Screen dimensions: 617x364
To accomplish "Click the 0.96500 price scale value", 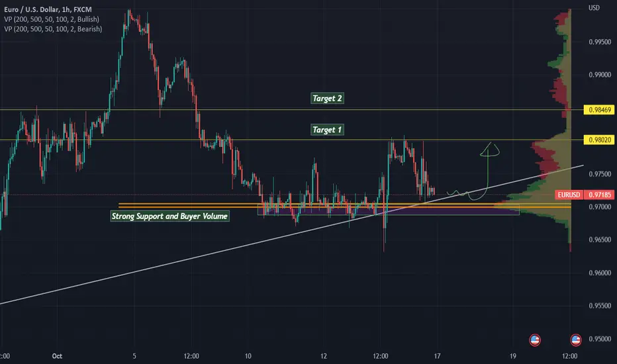I will [x=600, y=240].
